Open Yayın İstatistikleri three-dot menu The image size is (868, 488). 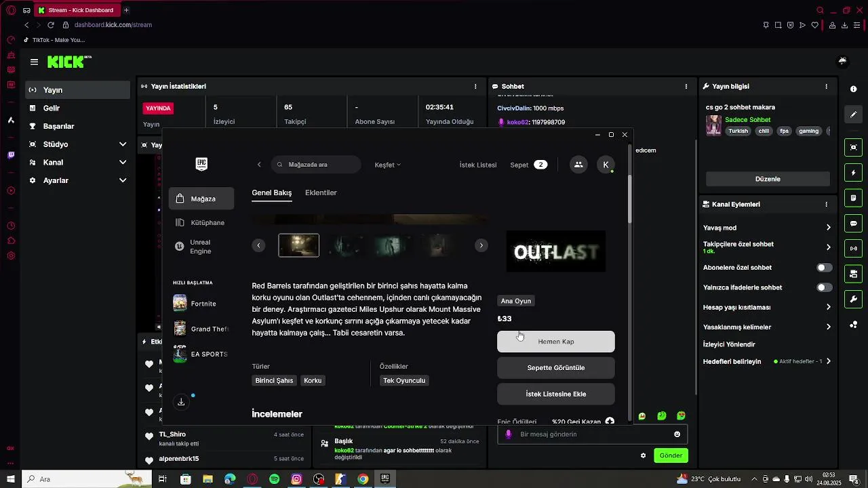(475, 87)
